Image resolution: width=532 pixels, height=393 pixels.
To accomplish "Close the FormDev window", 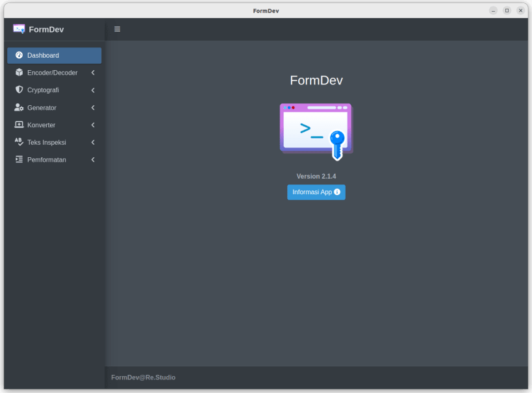I will coord(520,10).
